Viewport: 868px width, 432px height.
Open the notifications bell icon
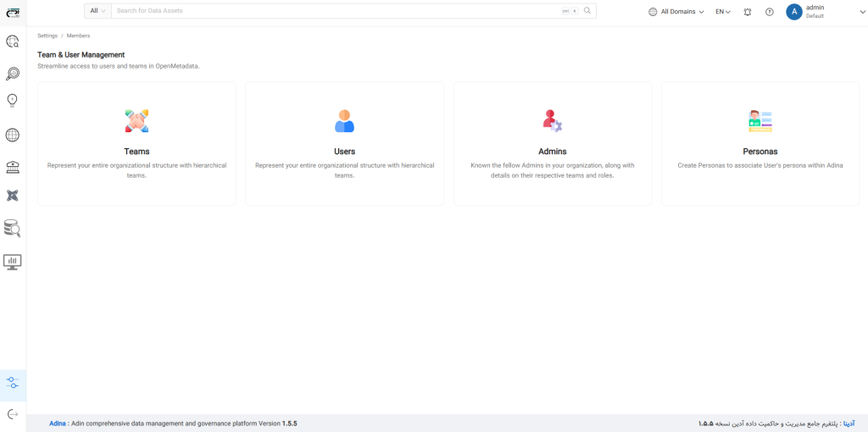click(x=747, y=12)
